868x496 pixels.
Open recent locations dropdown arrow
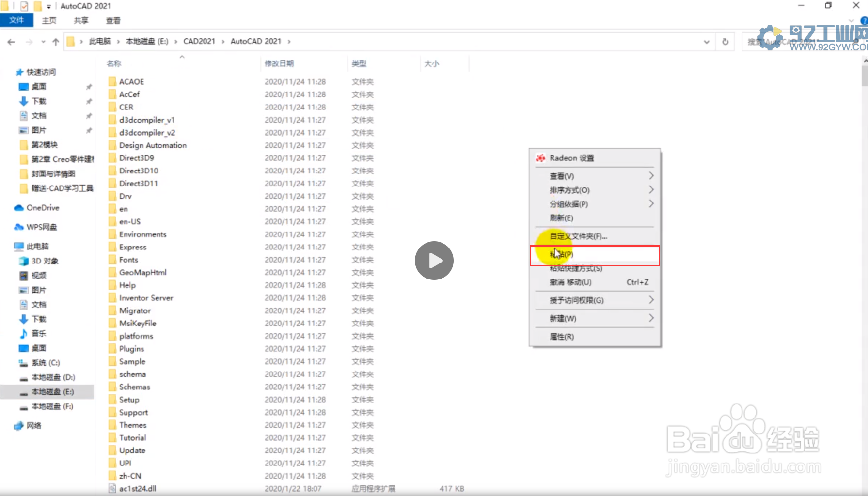[x=43, y=42]
